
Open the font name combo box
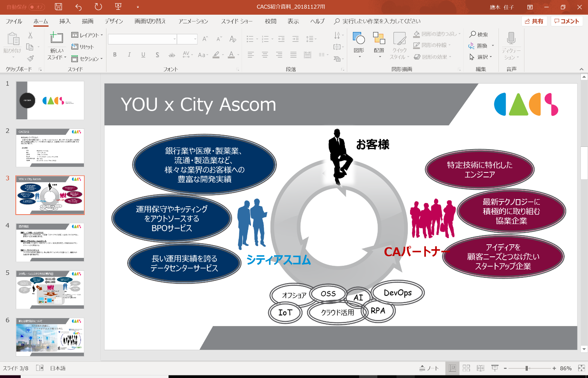[x=143, y=39]
